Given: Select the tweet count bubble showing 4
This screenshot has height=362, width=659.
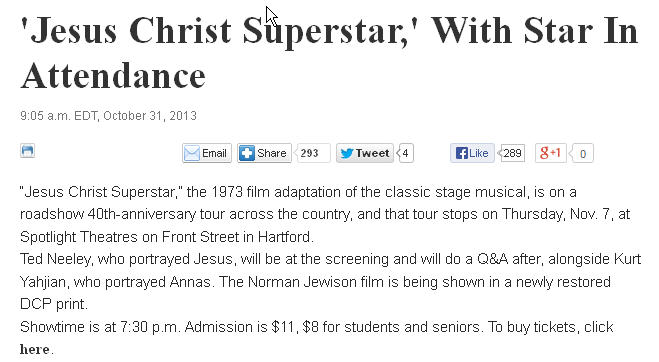Looking at the screenshot, I should point(406,153).
